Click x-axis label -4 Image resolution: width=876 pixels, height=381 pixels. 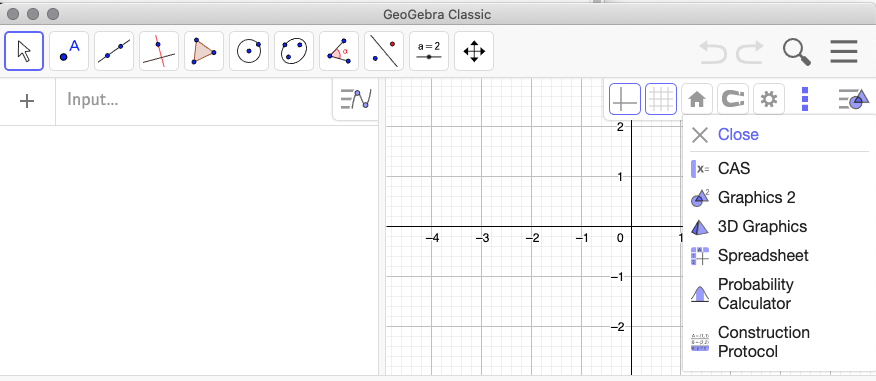(x=432, y=238)
